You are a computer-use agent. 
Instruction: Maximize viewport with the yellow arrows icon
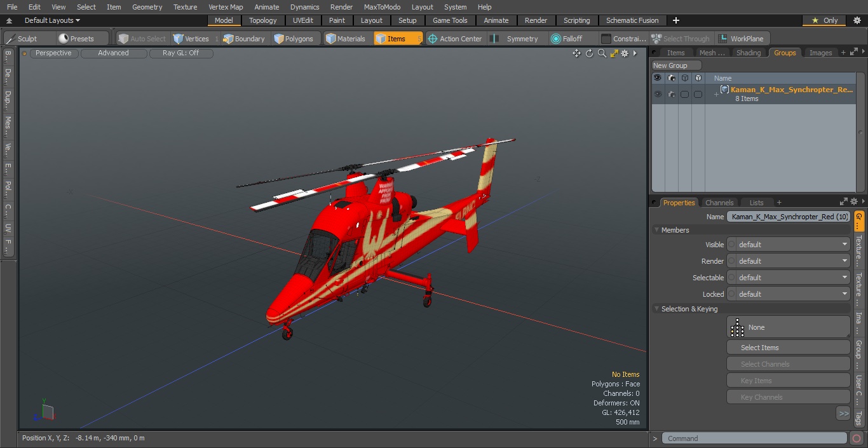point(614,53)
